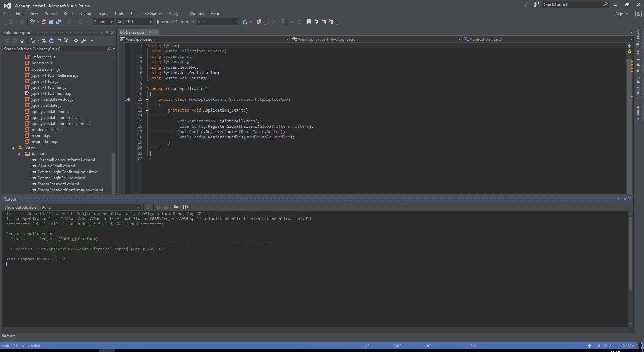Click the Sign in link

click(x=621, y=14)
